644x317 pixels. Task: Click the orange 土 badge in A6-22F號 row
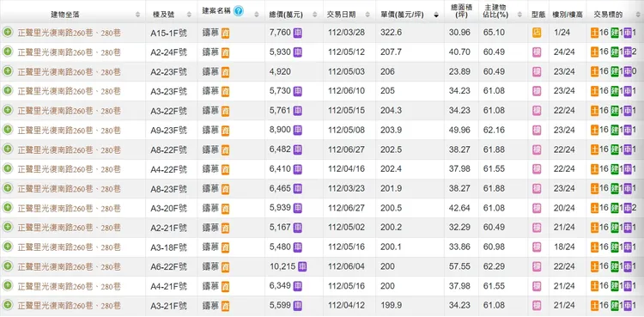(x=595, y=266)
